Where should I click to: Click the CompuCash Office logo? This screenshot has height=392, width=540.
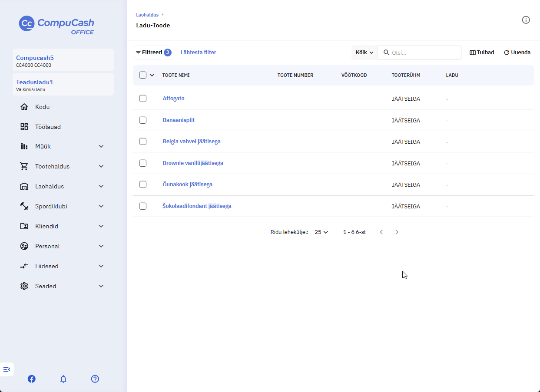[56, 25]
